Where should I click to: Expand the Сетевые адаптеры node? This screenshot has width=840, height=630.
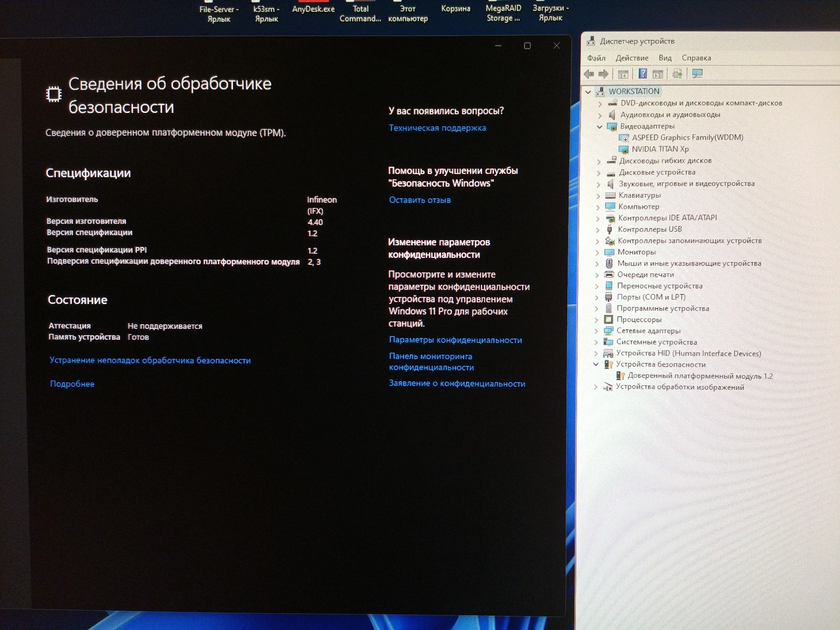pyautogui.click(x=596, y=331)
